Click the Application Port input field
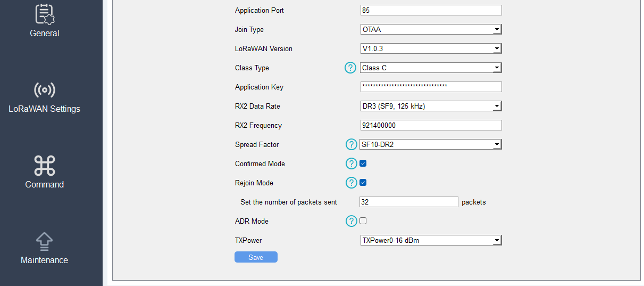The image size is (644, 286). [x=431, y=11]
